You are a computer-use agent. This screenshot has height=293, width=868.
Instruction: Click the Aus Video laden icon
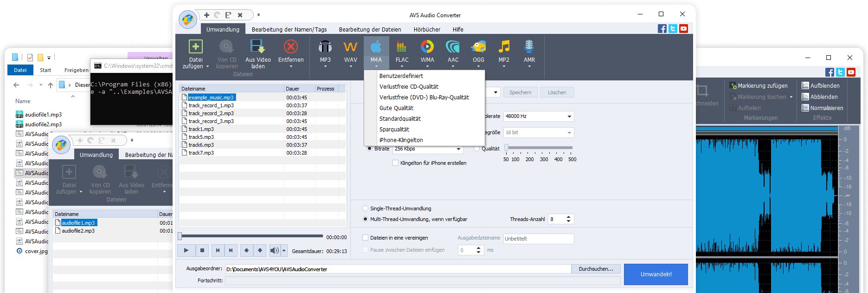click(257, 47)
